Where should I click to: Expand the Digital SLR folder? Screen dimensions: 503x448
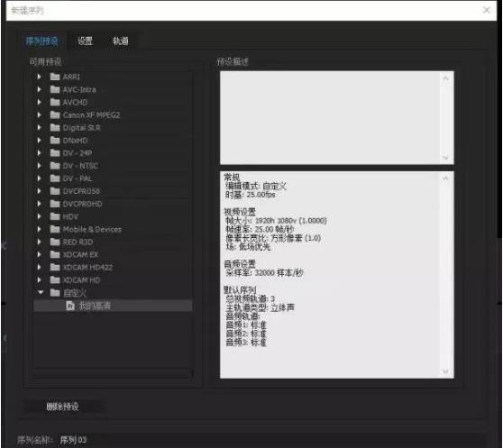(x=39, y=127)
